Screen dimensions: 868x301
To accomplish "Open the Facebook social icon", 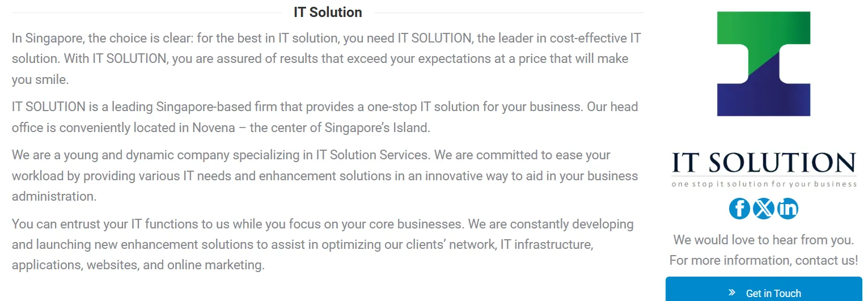I will click(x=739, y=209).
